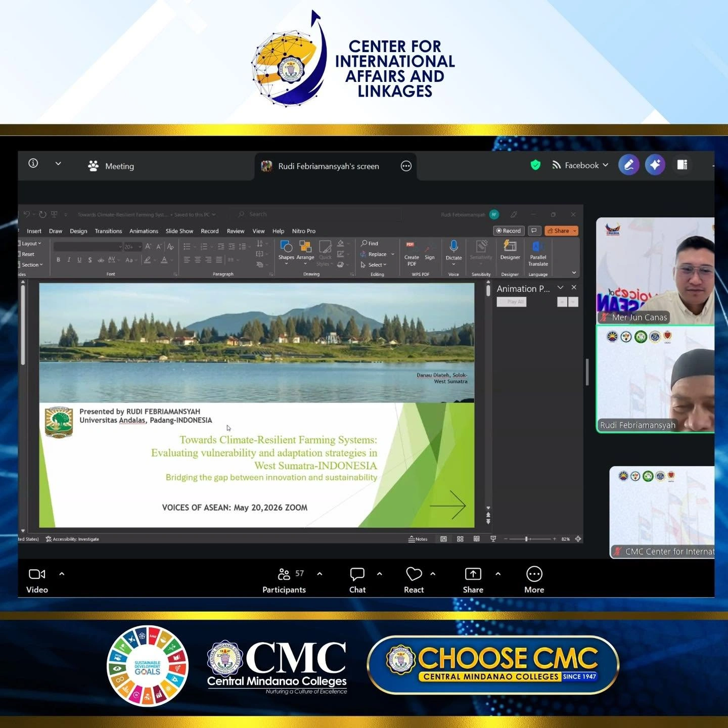Open the Select dropdown in Editing group

[x=374, y=265]
